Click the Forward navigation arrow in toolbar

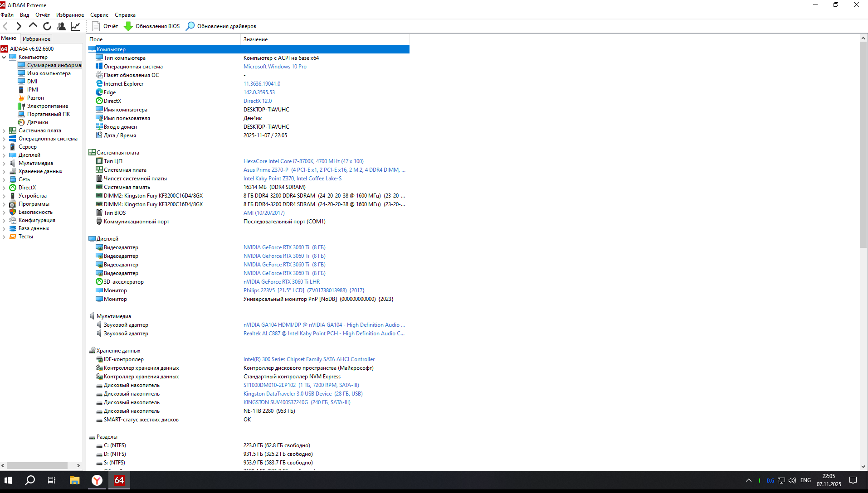[x=19, y=26]
